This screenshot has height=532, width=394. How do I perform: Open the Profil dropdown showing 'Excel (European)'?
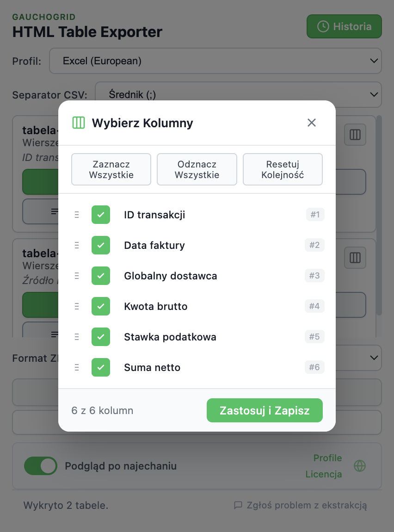pyautogui.click(x=215, y=61)
